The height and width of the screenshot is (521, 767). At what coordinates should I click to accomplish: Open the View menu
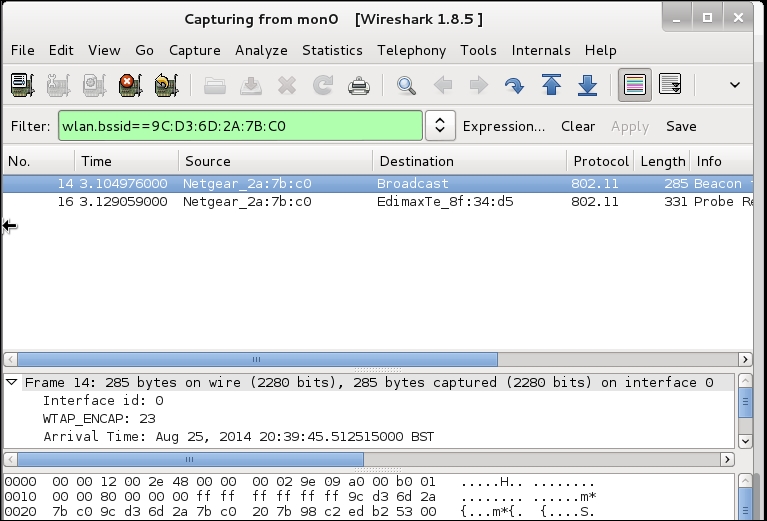[x=104, y=50]
